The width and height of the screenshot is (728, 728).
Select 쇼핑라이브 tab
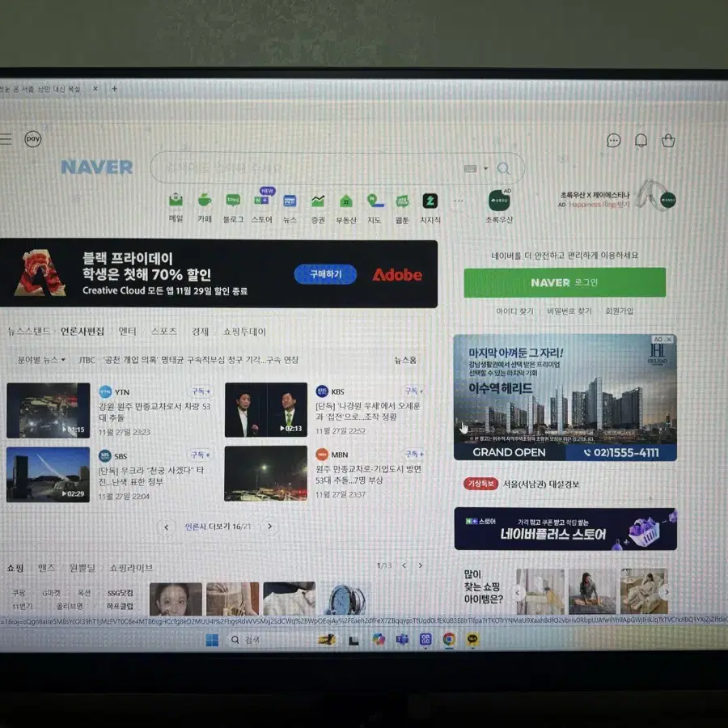pos(131,568)
